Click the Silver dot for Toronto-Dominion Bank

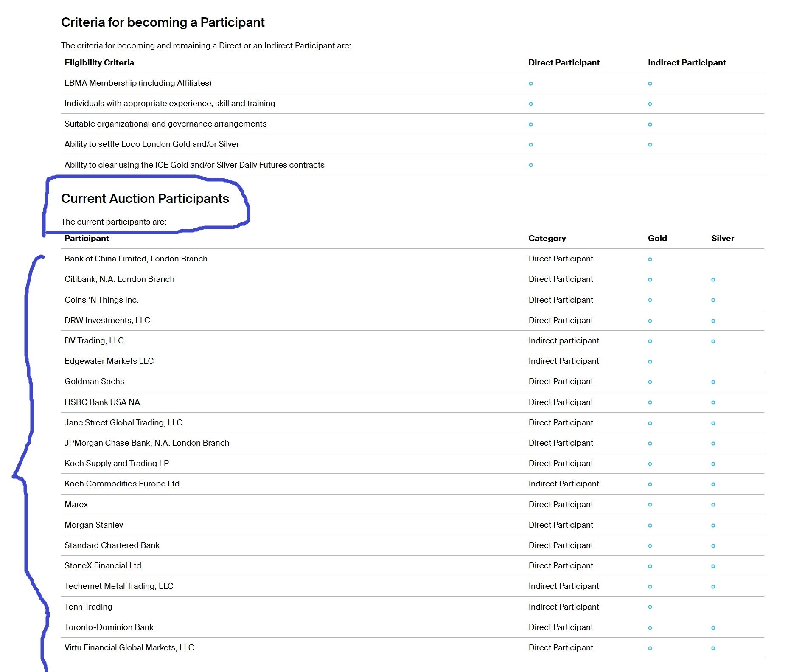713,628
